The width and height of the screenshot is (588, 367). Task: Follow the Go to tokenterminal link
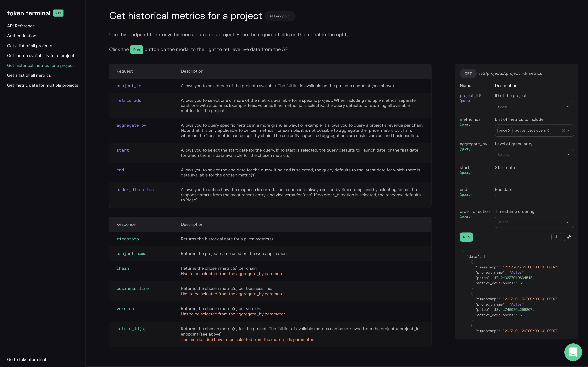pos(26,359)
